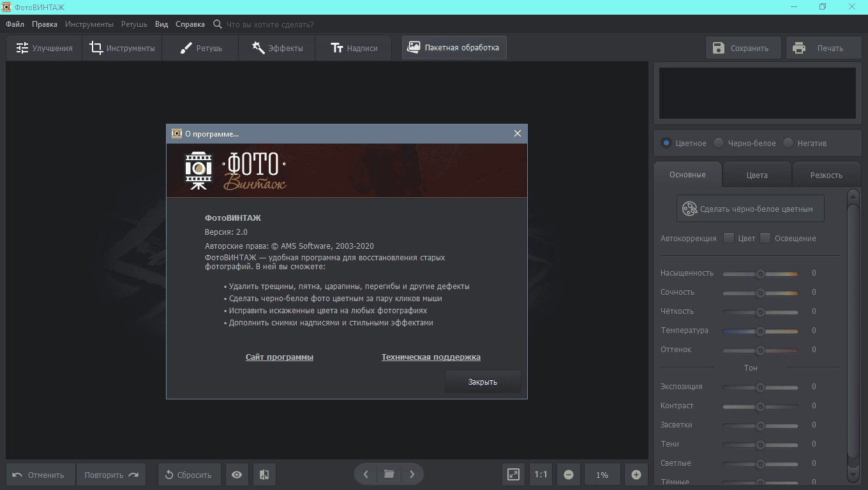
Task: Click the Тени slider handle
Action: tap(760, 445)
